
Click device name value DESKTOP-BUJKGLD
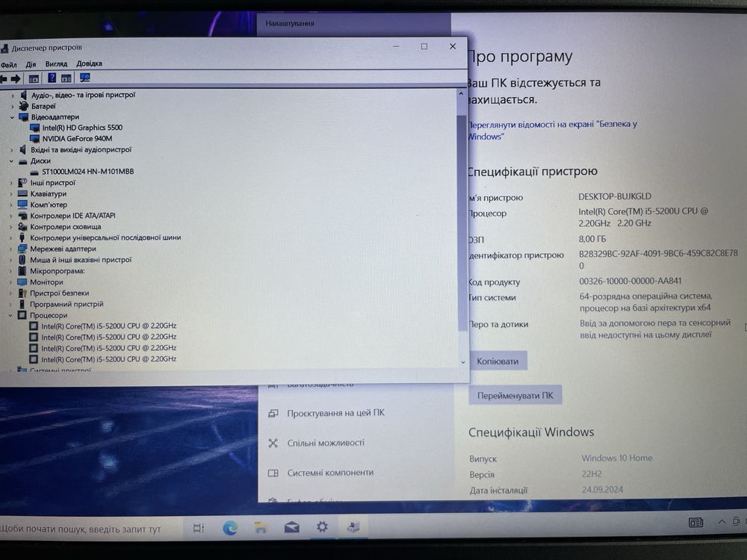pos(615,196)
